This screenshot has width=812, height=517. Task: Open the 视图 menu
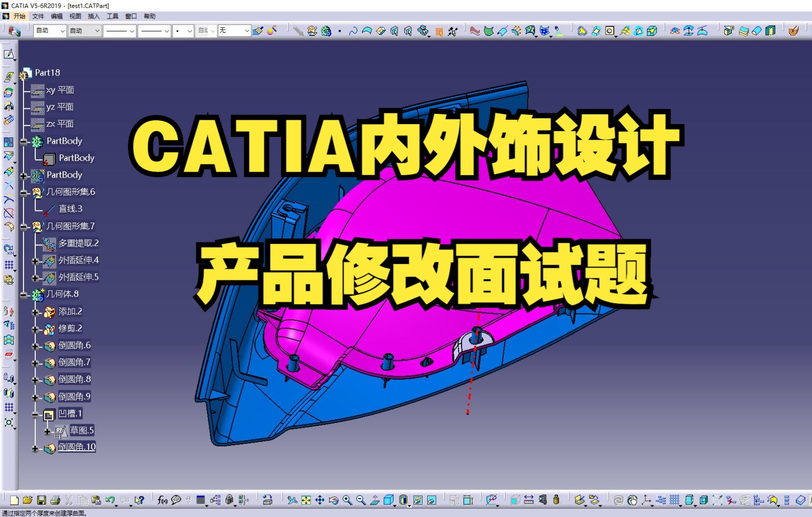pyautogui.click(x=75, y=16)
